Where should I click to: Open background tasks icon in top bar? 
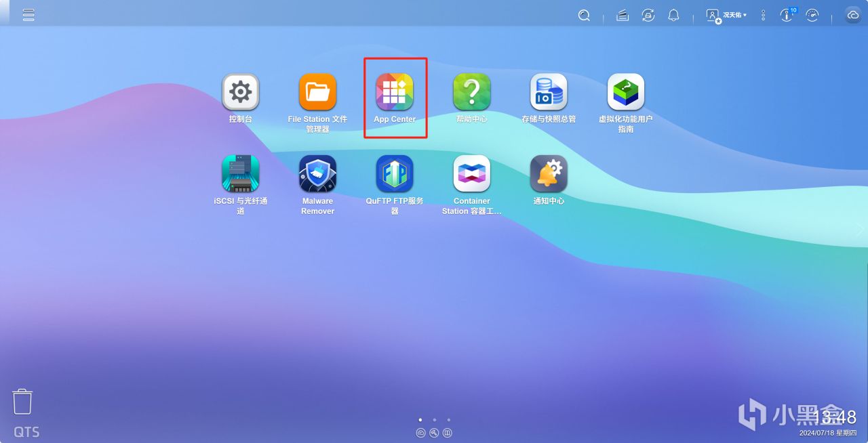[x=623, y=15]
